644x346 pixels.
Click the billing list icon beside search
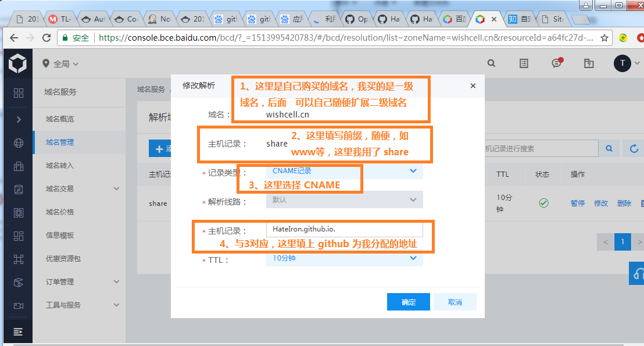coord(524,63)
